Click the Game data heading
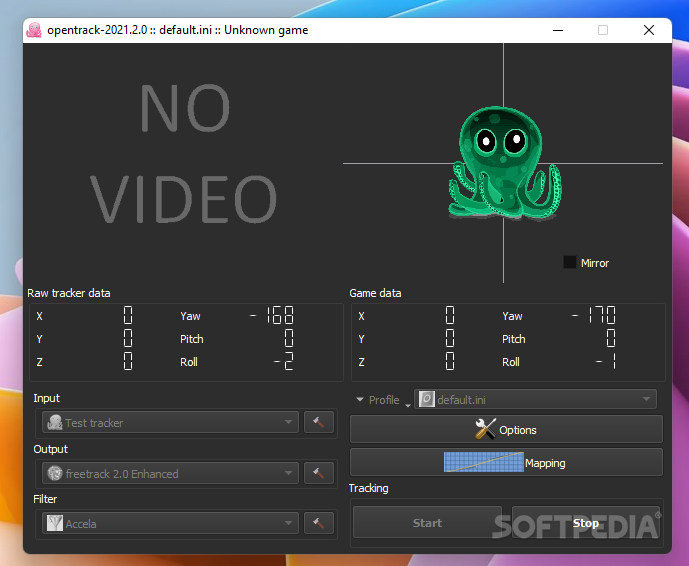Image resolution: width=689 pixels, height=566 pixels. pyautogui.click(x=375, y=293)
